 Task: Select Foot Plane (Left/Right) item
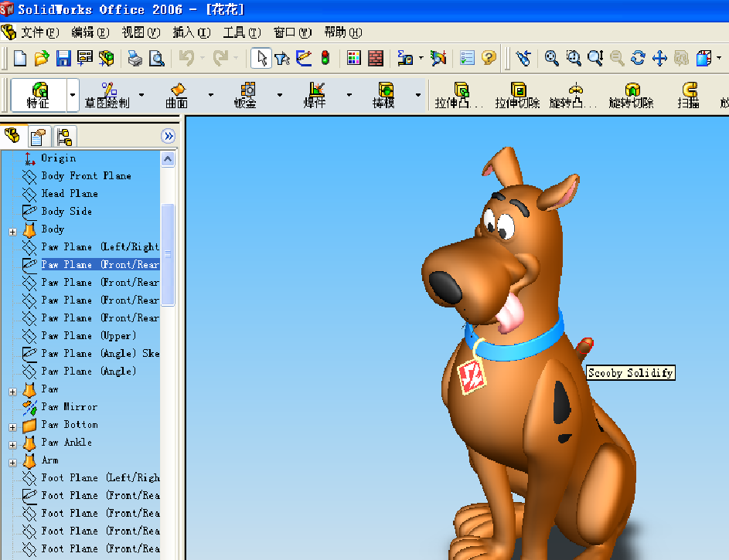pyautogui.click(x=100, y=478)
